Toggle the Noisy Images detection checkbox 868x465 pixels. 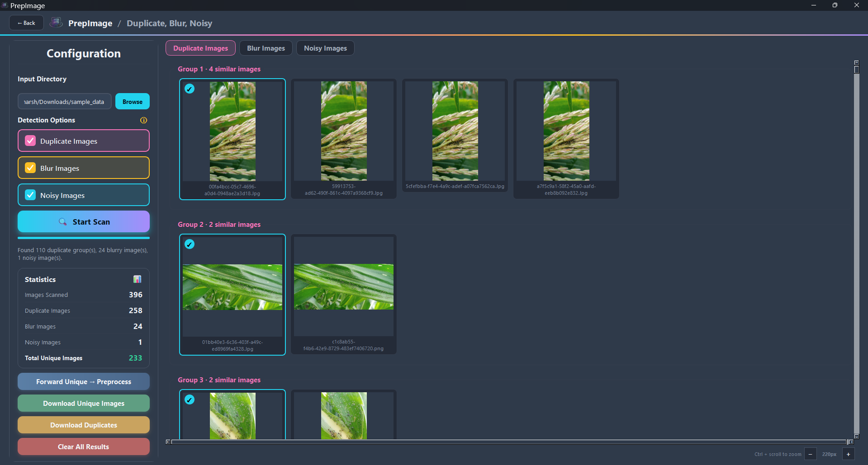(30, 195)
